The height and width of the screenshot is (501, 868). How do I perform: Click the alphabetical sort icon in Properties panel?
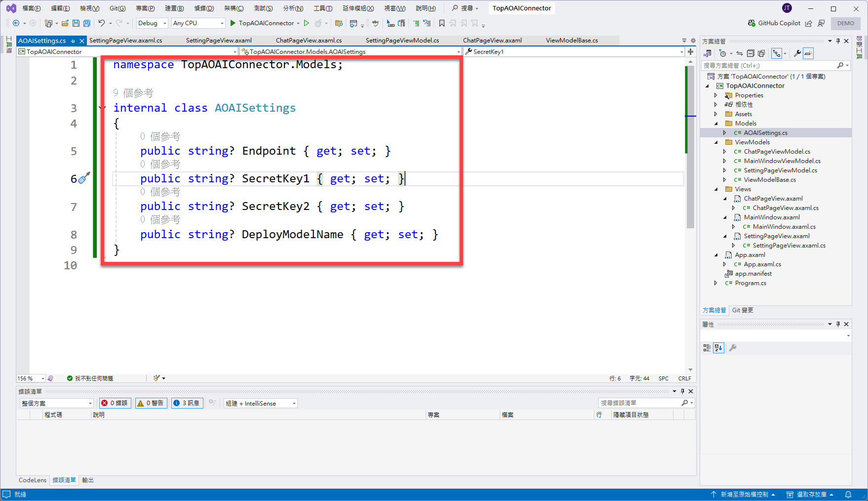click(718, 348)
